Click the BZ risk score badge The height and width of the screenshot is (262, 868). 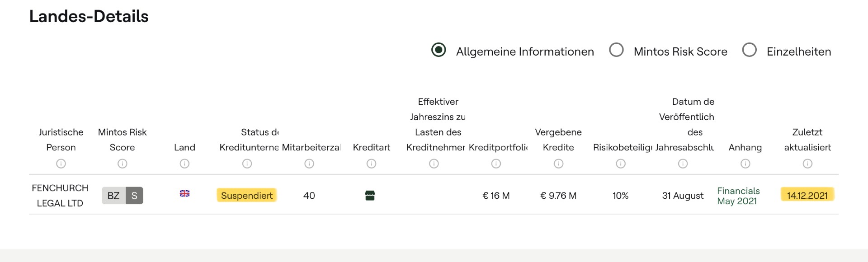(113, 196)
